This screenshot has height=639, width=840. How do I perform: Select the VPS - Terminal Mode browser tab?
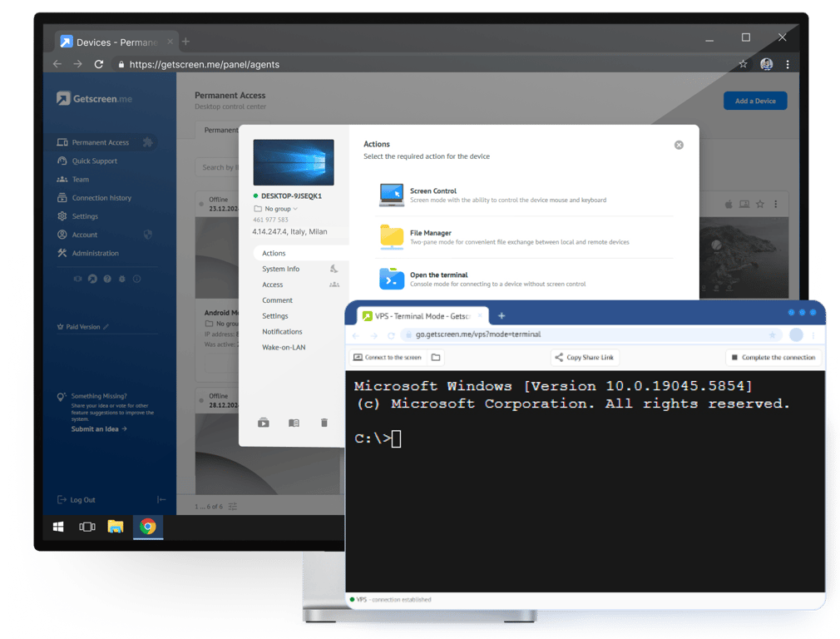422,315
